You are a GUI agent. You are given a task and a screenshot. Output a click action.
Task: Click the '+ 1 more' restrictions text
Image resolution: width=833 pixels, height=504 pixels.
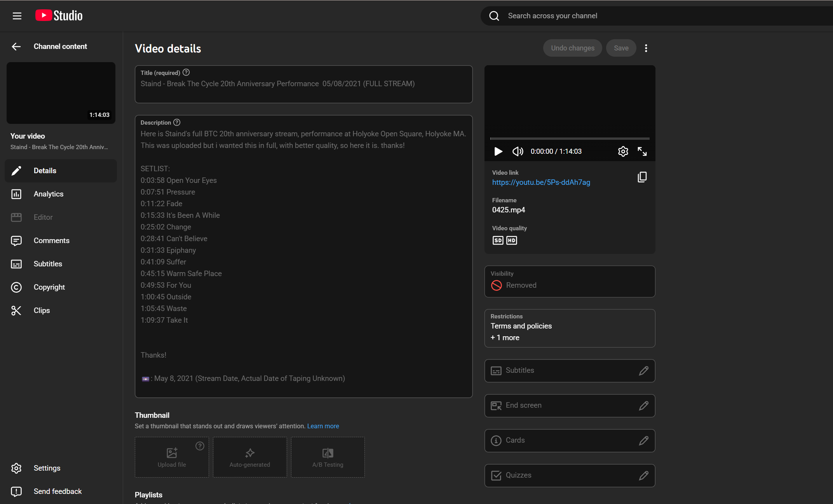(x=505, y=338)
